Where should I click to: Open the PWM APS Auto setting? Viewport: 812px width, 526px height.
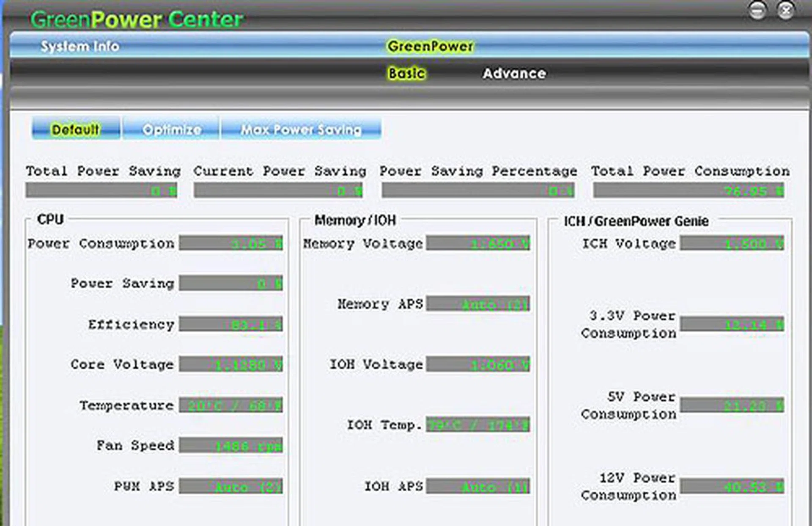click(231, 487)
